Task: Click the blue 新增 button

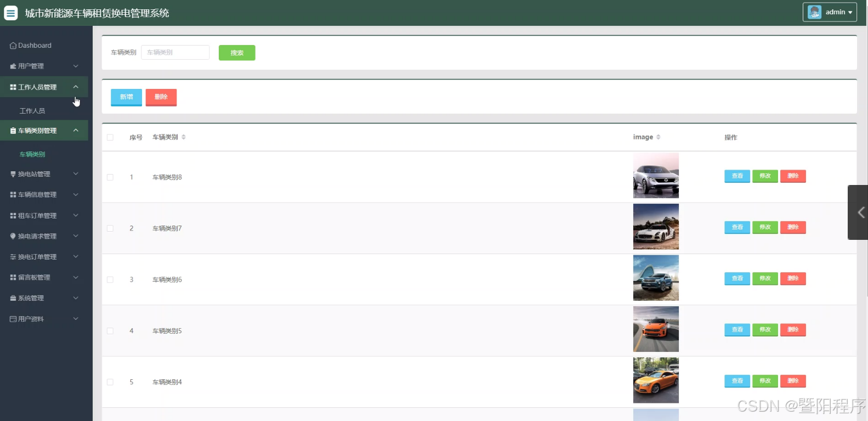Action: [x=127, y=97]
